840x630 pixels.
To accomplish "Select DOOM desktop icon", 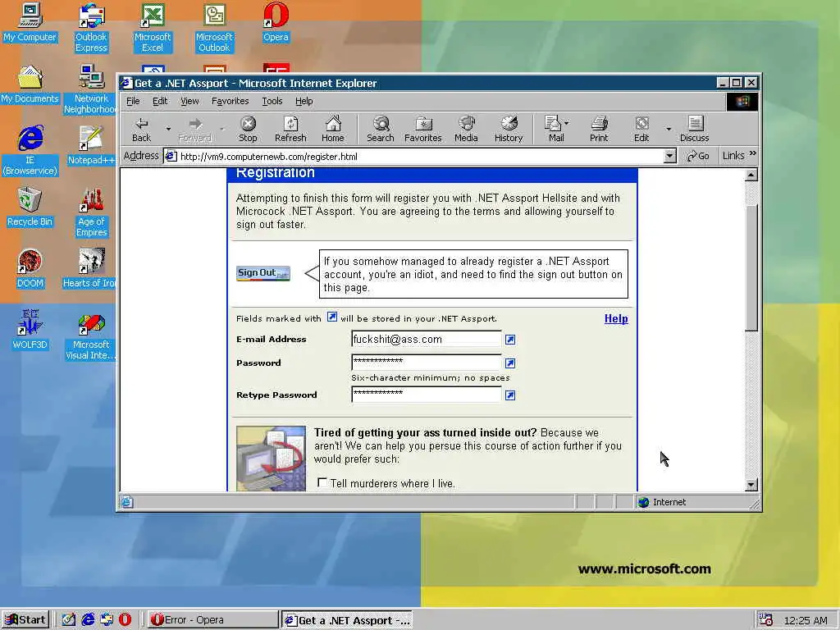I will click(30, 269).
